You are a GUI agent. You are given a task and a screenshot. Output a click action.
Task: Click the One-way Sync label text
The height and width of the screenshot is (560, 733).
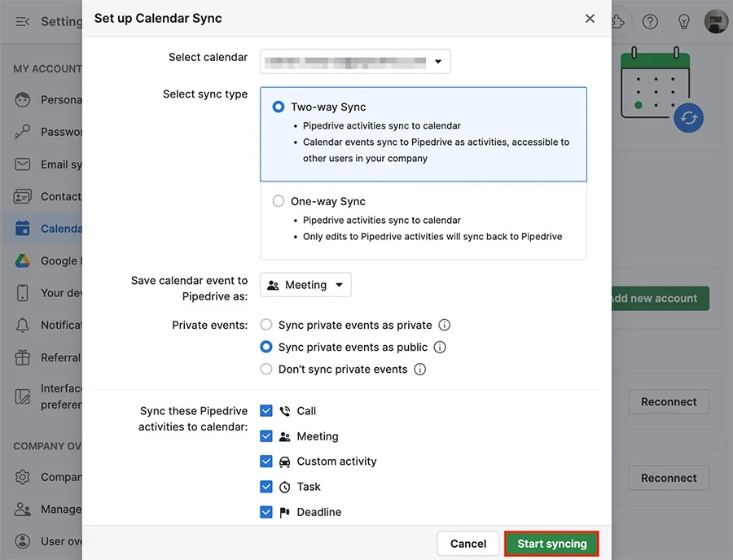pos(328,201)
